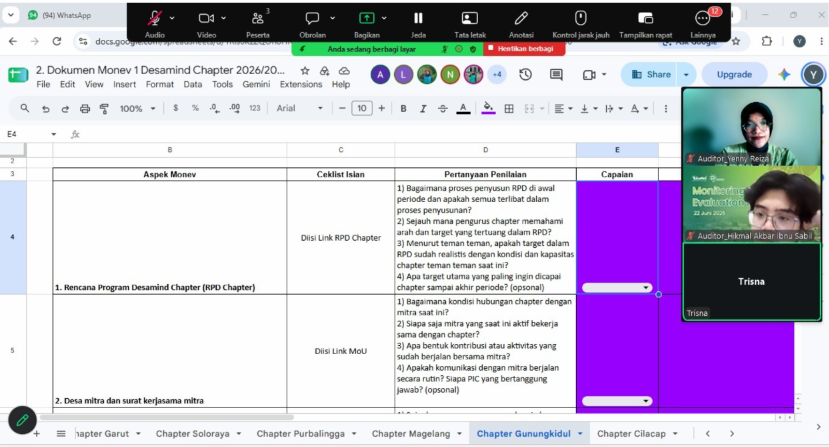Toggle bold formatting
Screen dimensions: 829x447
click(403, 108)
